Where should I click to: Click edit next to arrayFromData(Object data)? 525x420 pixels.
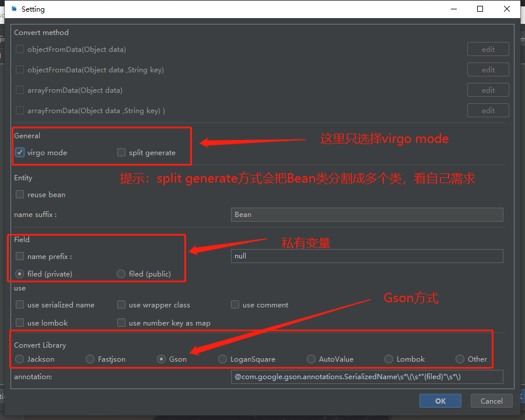point(488,90)
